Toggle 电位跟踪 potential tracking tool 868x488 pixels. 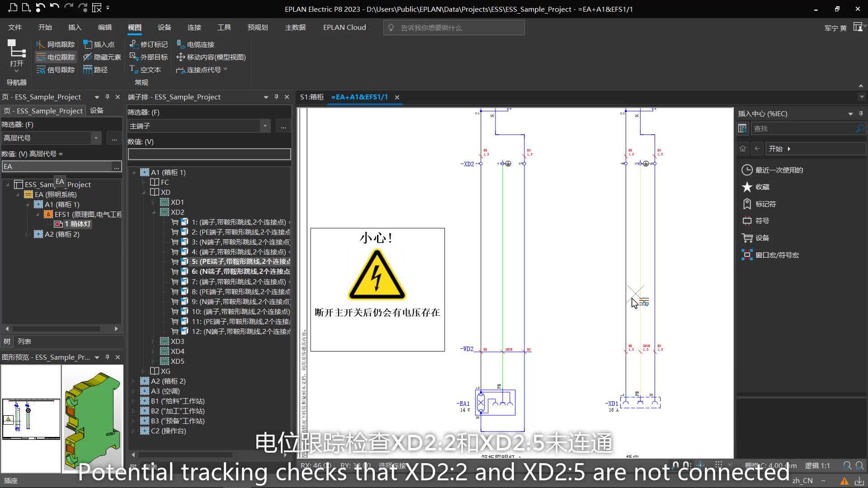pos(56,57)
